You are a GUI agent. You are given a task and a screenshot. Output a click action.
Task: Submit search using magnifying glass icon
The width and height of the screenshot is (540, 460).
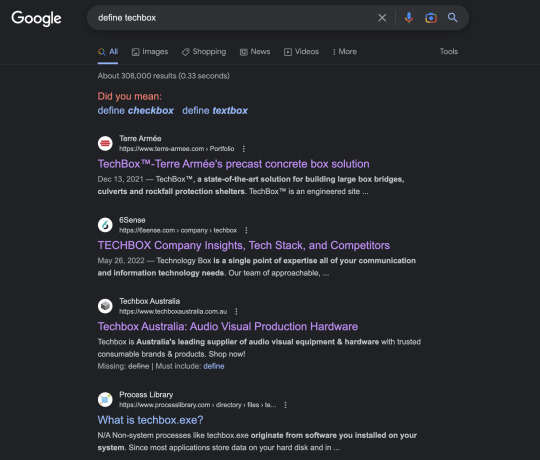tap(453, 18)
